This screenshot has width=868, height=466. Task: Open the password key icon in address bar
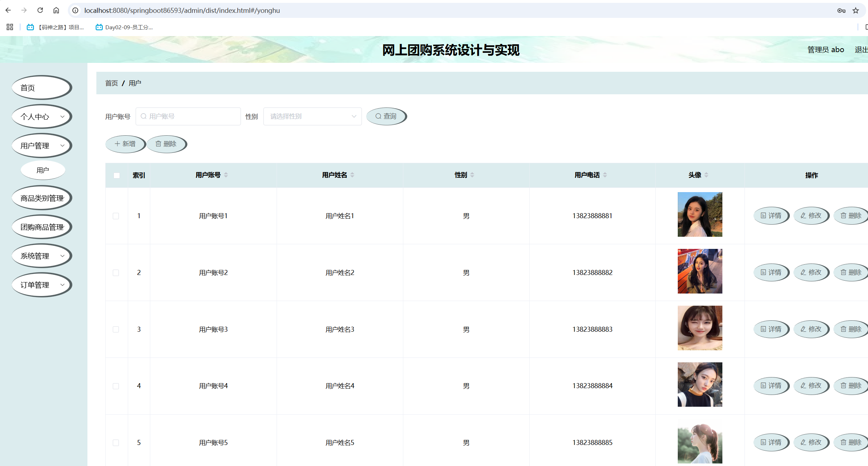[x=841, y=10]
